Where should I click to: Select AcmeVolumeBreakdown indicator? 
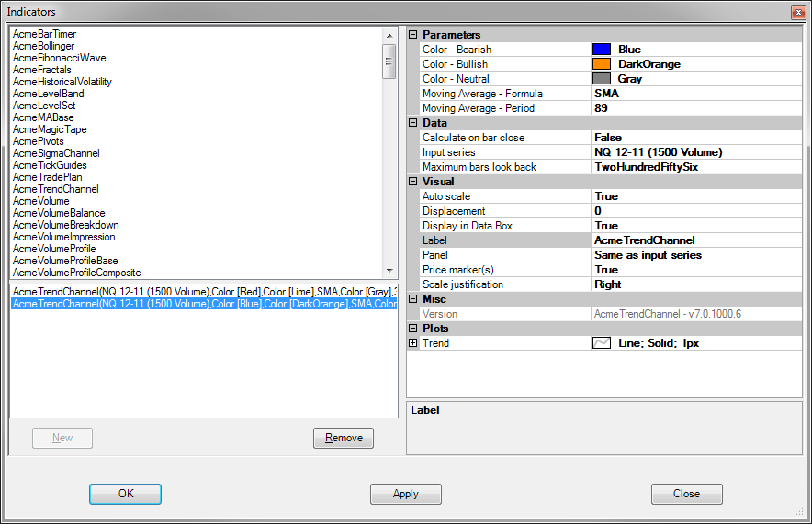[66, 225]
